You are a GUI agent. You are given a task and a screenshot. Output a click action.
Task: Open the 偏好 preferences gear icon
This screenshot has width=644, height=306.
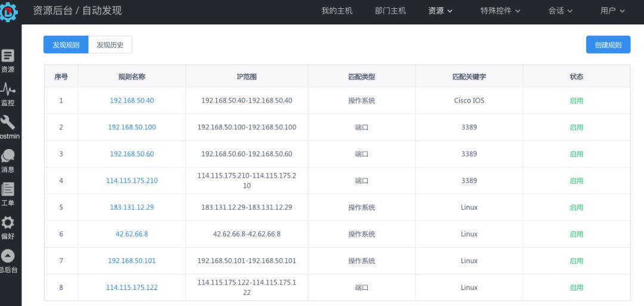coord(8,223)
